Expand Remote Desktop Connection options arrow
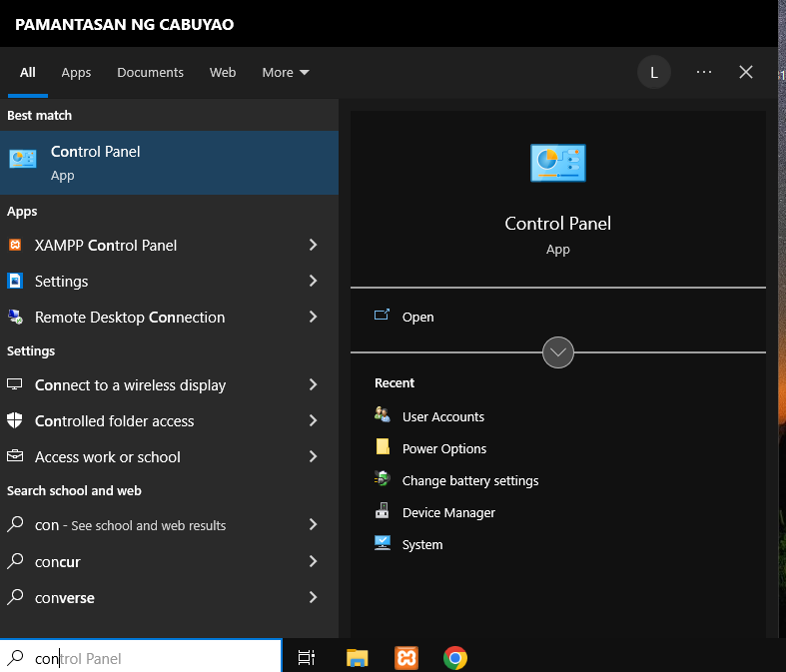786x672 pixels. coord(314,317)
